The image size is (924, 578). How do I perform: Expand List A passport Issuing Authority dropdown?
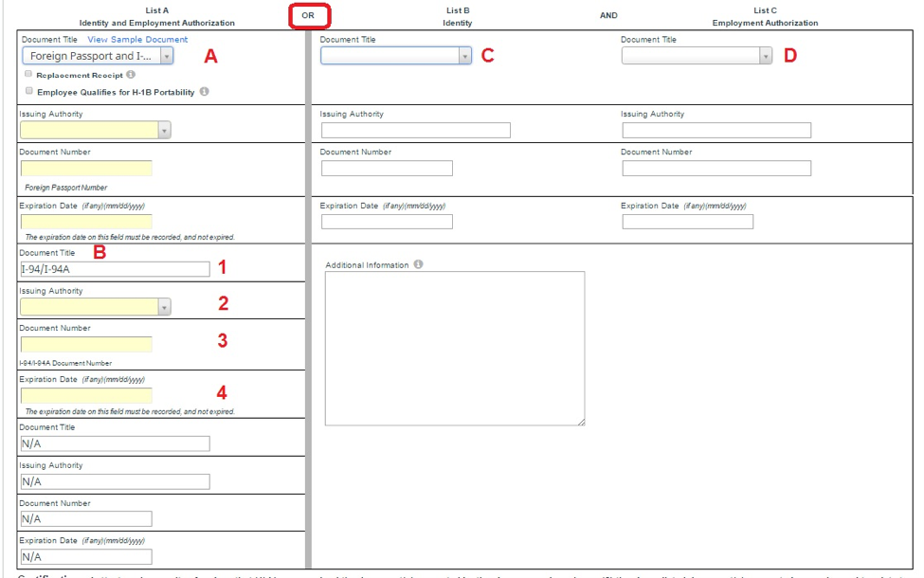point(95,130)
